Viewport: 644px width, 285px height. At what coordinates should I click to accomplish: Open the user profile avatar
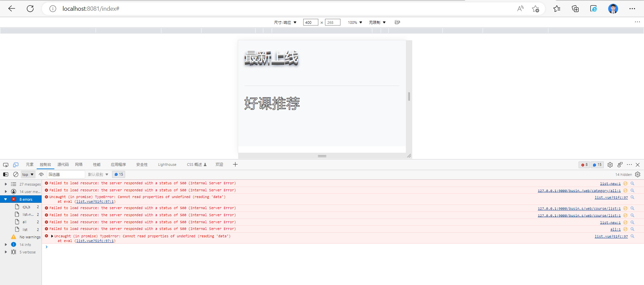click(x=613, y=9)
